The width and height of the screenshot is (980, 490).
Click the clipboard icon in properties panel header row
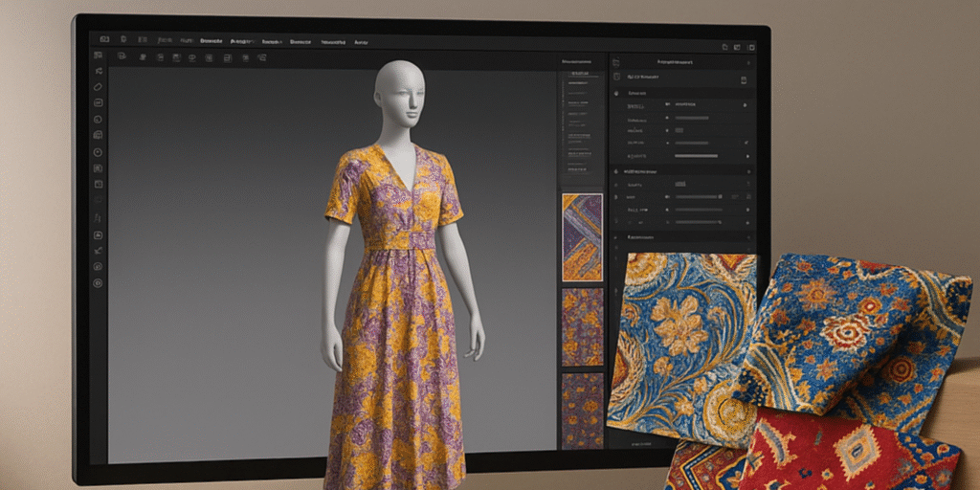click(x=744, y=79)
